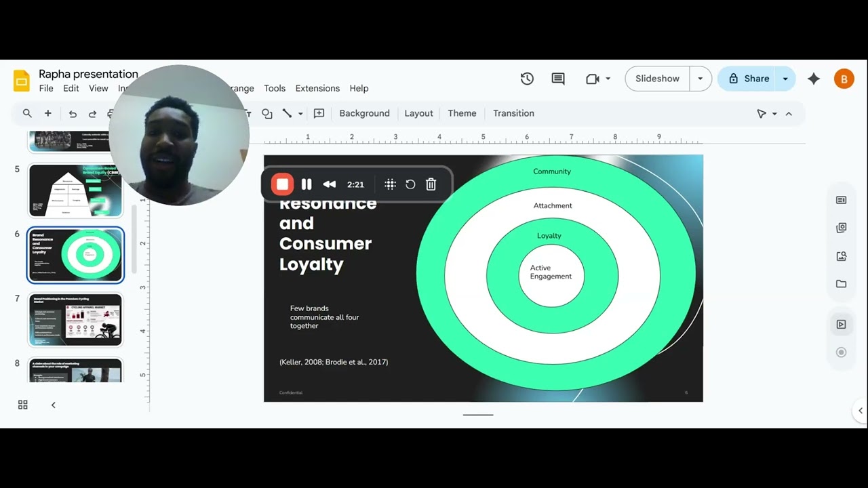Image resolution: width=868 pixels, height=488 pixels.
Task: Click the redo arrow
Action: coord(92,114)
